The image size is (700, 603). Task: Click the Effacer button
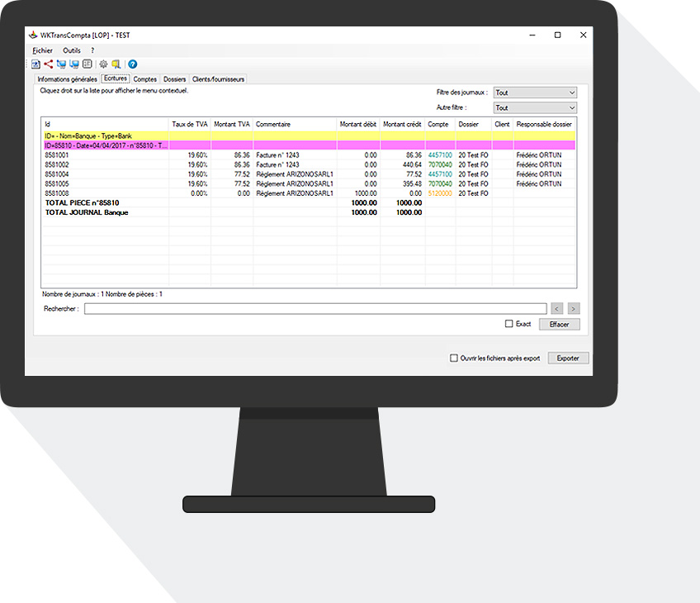560,325
